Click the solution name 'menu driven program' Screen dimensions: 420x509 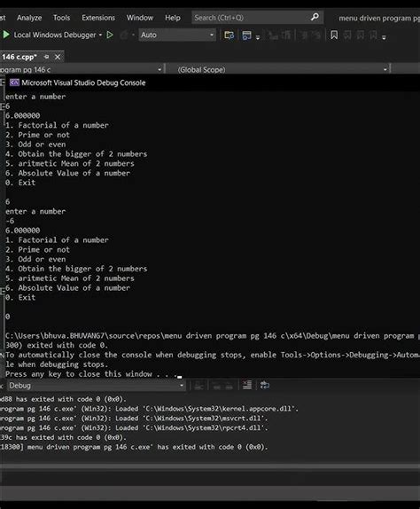[379, 18]
